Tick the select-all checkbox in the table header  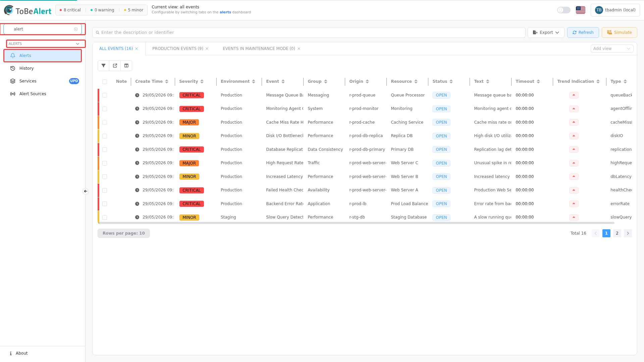[x=105, y=82]
